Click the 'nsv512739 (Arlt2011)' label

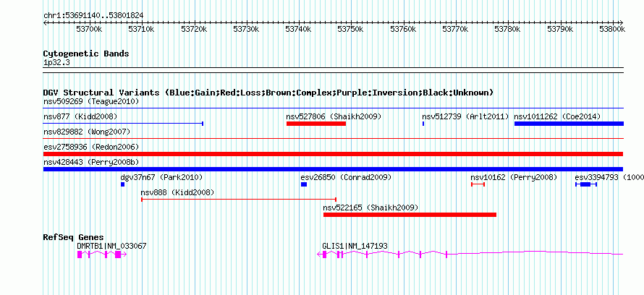(x=465, y=116)
